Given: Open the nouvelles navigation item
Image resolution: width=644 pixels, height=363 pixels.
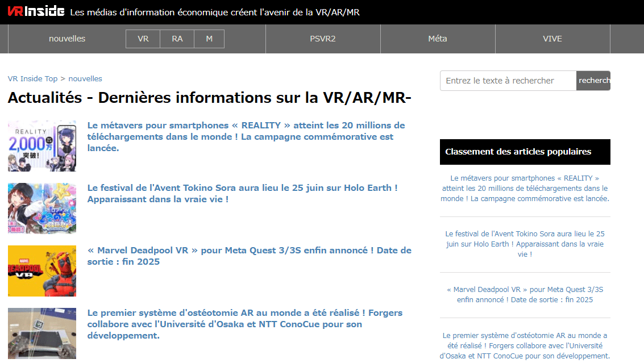Looking at the screenshot, I should tap(67, 39).
